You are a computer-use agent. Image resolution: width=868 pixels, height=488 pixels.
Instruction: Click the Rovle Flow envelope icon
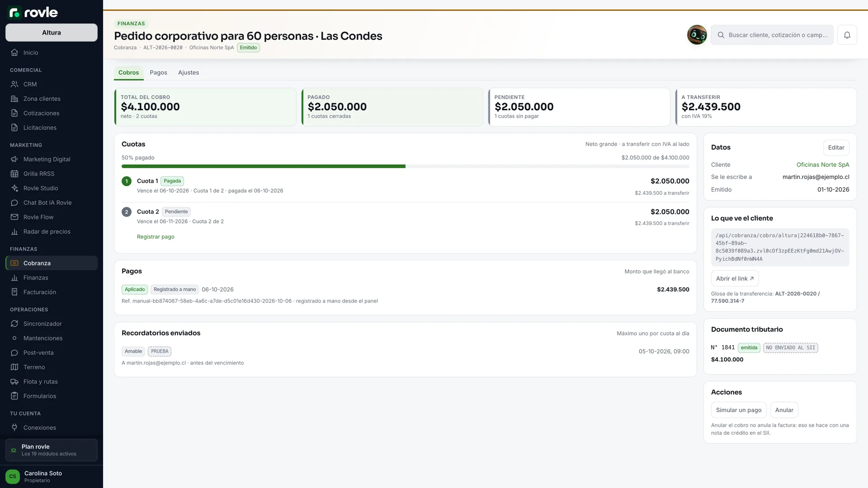click(14, 217)
